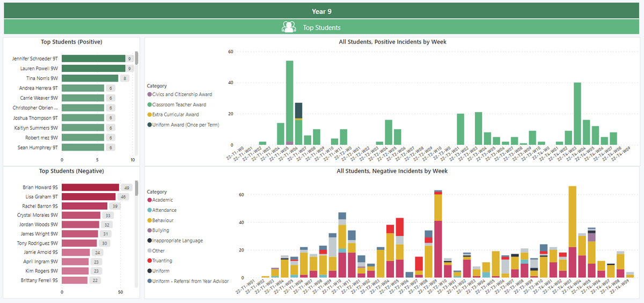Viewport: 644px width, 303px height.
Task: Click Tina Norris 9W bar
Action: [90, 78]
